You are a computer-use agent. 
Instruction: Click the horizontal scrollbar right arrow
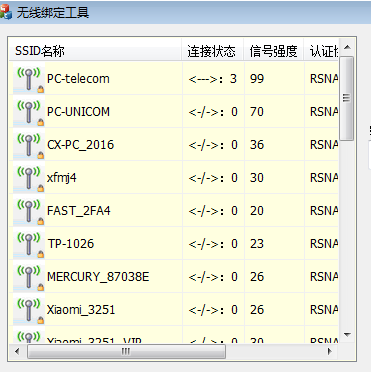click(x=330, y=351)
